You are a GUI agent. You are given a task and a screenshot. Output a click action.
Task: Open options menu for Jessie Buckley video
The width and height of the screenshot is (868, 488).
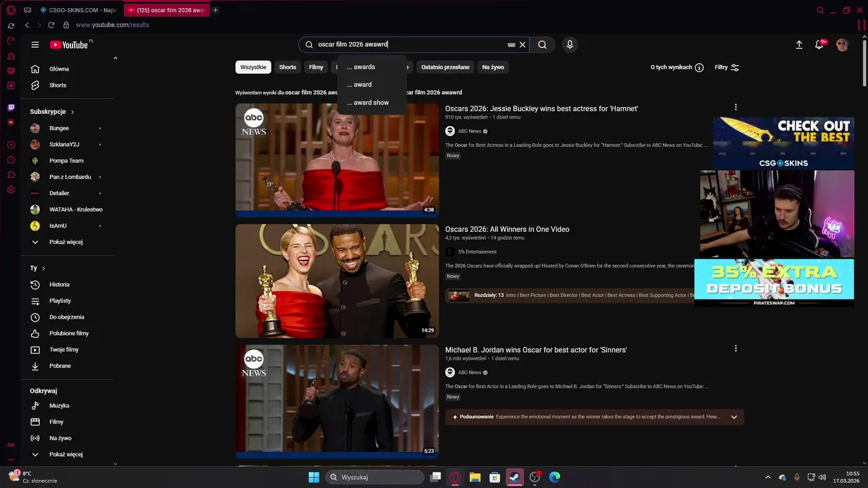736,107
